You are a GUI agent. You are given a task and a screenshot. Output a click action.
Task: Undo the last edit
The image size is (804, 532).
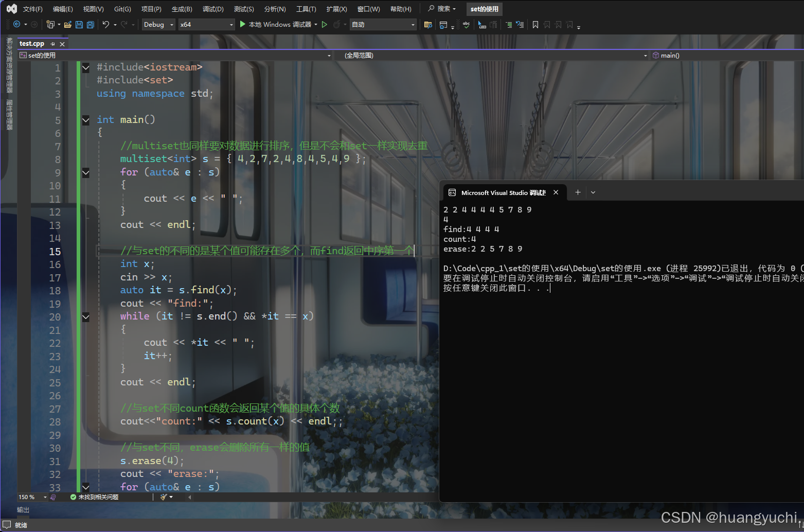[105, 24]
